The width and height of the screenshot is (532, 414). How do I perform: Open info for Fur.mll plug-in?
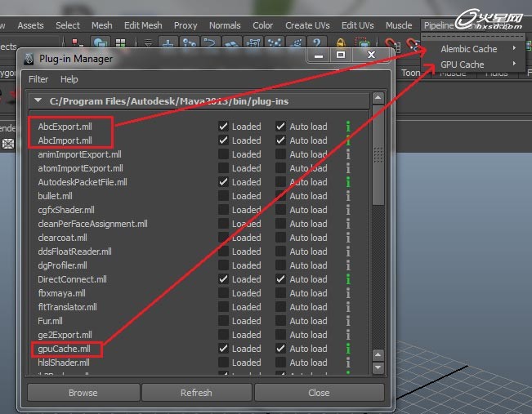(348, 321)
